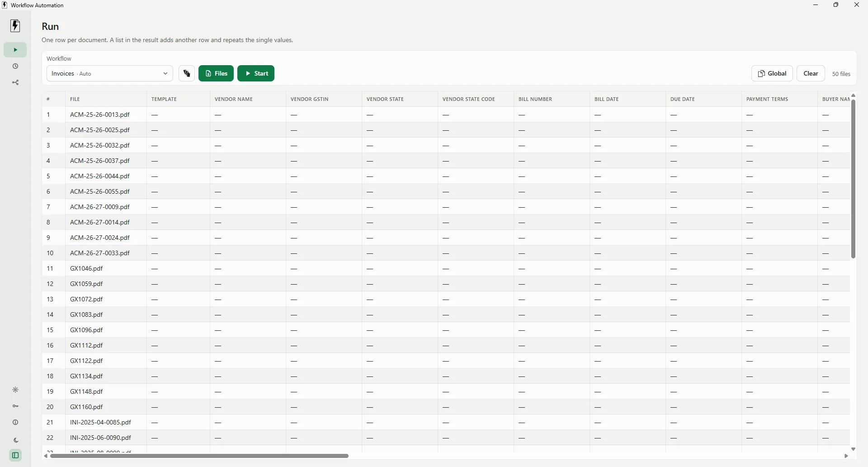Image resolution: width=868 pixels, height=467 pixels.
Task: Open settings via the gear icon
Action: pyautogui.click(x=15, y=390)
